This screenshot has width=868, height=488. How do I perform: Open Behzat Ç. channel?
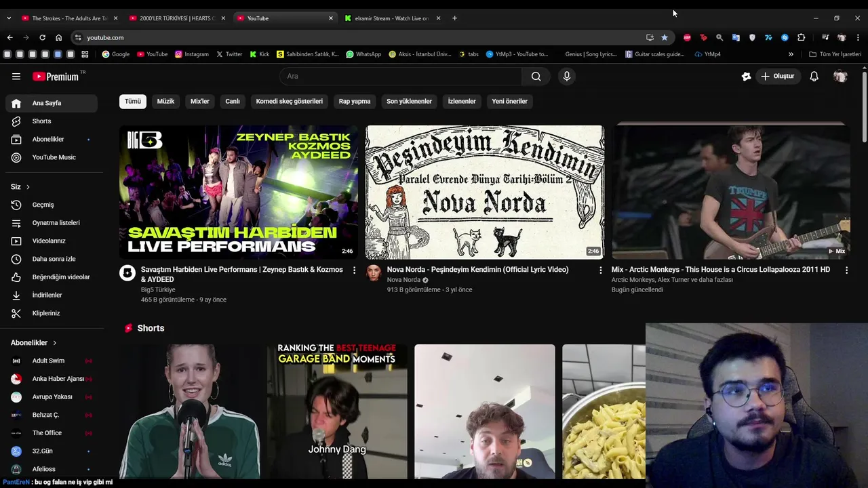tap(52, 415)
